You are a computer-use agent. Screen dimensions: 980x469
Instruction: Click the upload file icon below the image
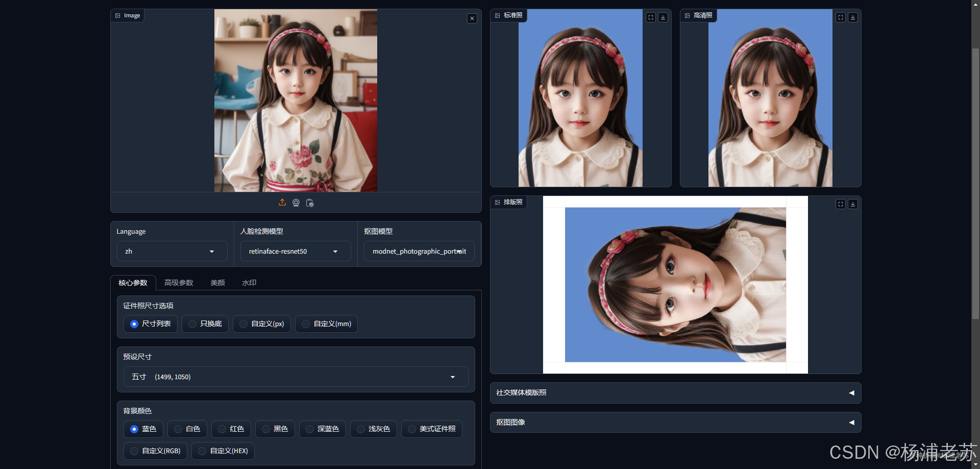(x=282, y=203)
